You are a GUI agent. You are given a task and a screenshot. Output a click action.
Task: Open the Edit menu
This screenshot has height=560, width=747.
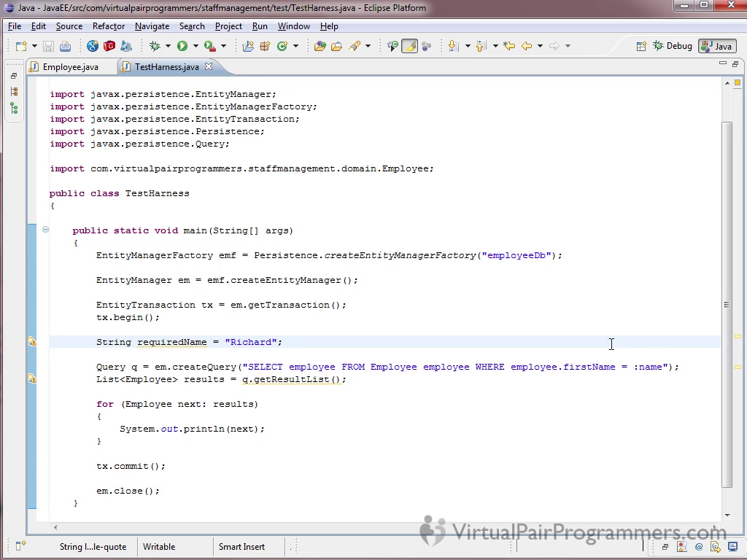[x=39, y=26]
